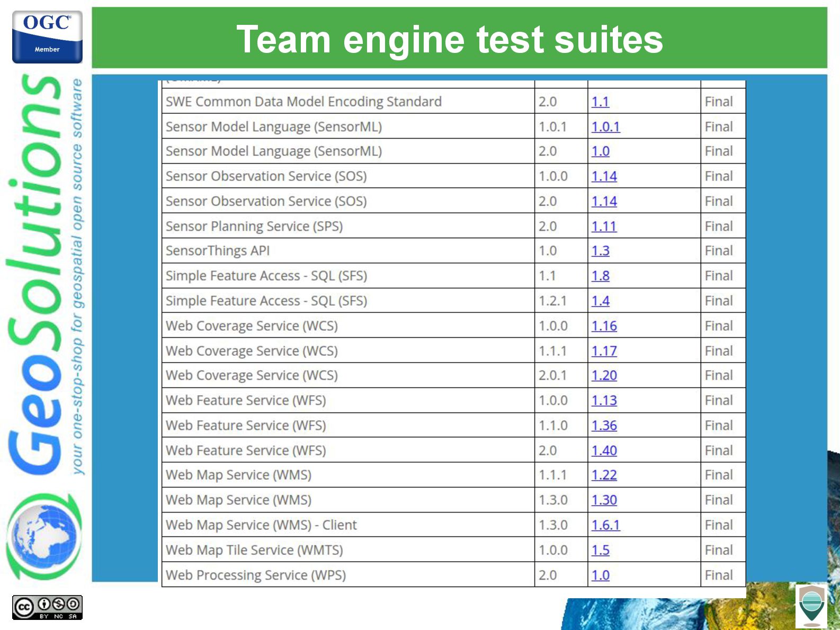The image size is (840, 630).
Task: Click the vertical 'GeoSolutions' wordmark
Action: tap(34, 274)
